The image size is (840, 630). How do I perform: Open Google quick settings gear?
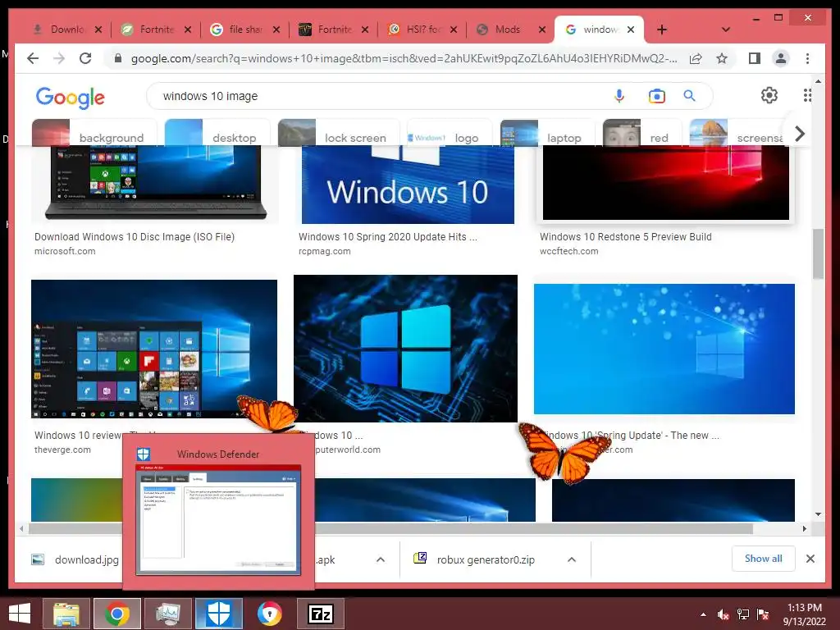click(x=769, y=95)
